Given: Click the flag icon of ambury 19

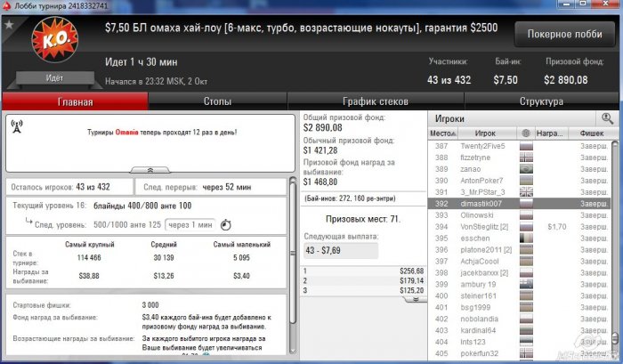Looking at the screenshot, I should (526, 284).
